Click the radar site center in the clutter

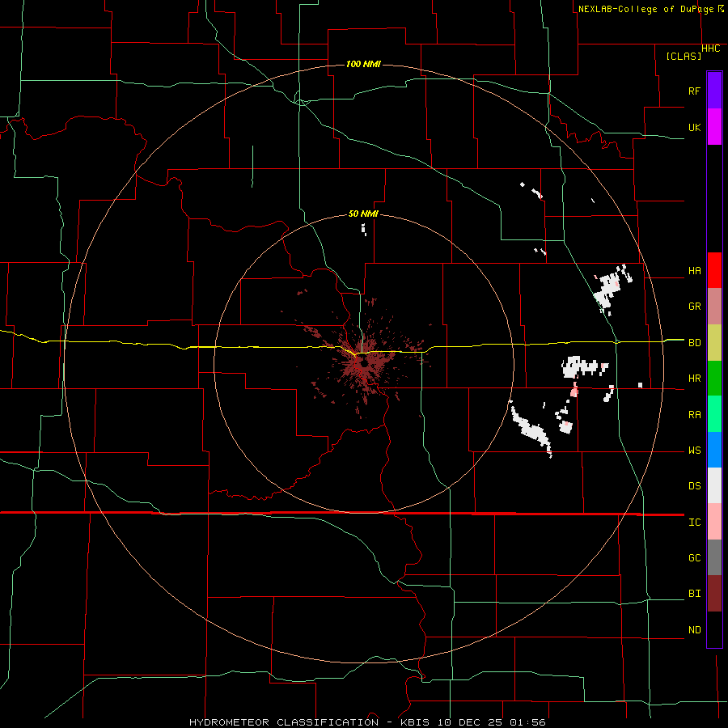point(365,365)
